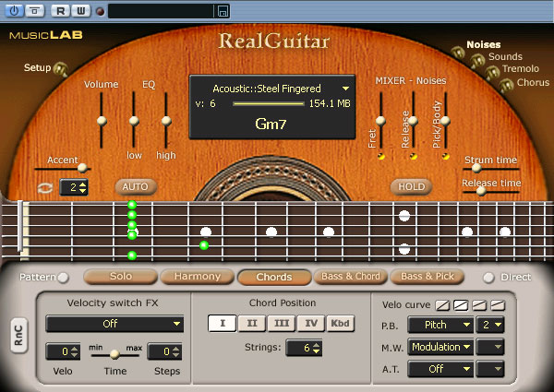554x392 pixels.
Task: Click the Volume slider handle
Action: point(102,121)
